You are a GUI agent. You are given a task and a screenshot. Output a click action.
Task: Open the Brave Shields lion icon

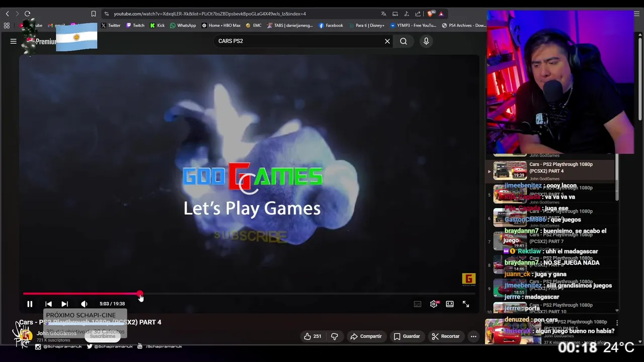click(430, 14)
